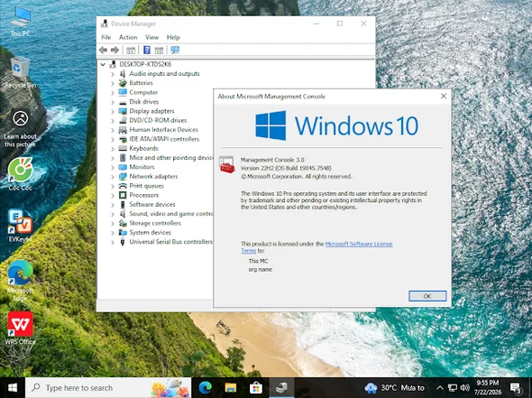532x398 pixels.
Task: Expand the Software devices node arrow
Action: pos(113,205)
